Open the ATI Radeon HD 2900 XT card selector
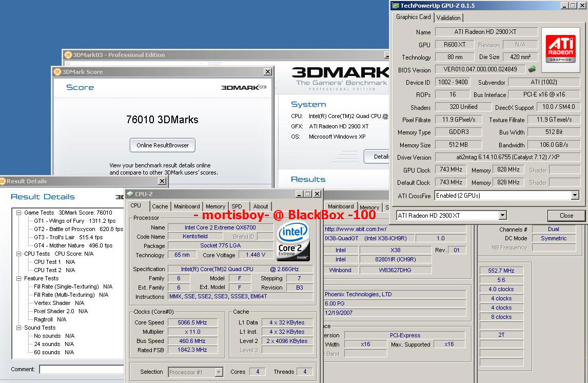This screenshot has height=383, width=588. click(x=502, y=215)
